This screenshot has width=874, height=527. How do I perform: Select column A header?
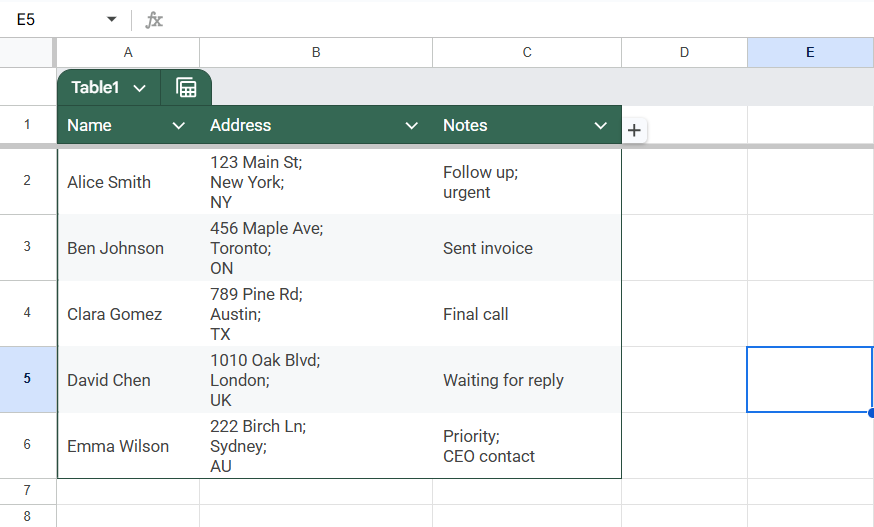pos(128,52)
